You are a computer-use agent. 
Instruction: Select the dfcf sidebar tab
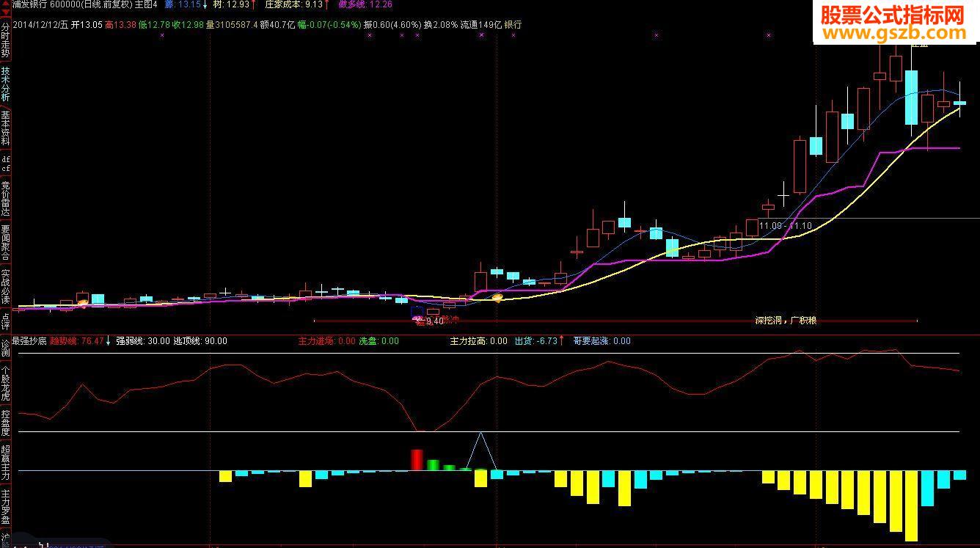[x=5, y=163]
